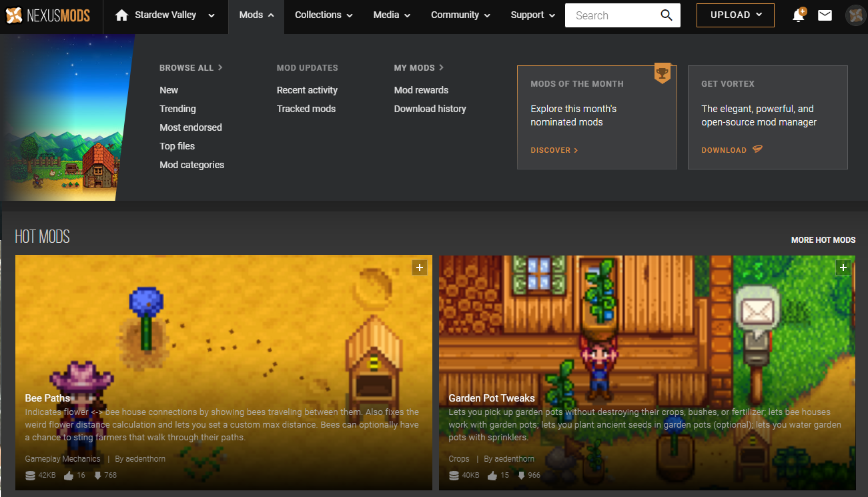Select Recent activity

pos(307,90)
